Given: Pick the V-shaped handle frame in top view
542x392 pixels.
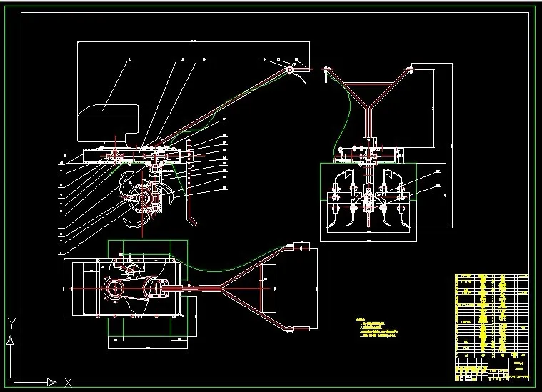Looking at the screenshot, I should (254, 288).
